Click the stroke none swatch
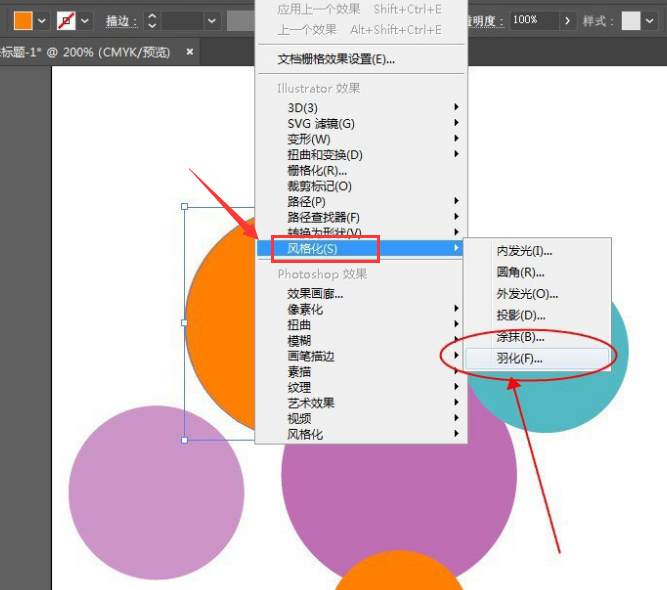 pyautogui.click(x=66, y=20)
